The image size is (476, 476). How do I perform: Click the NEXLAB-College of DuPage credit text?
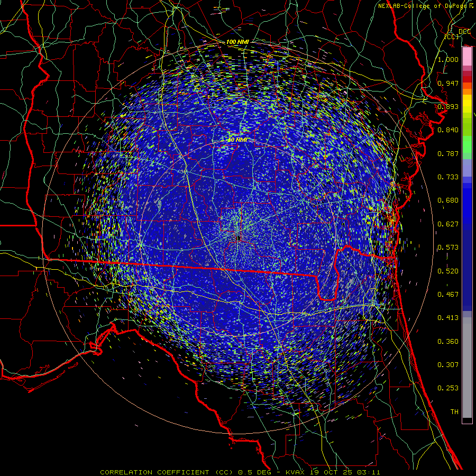(x=423, y=6)
